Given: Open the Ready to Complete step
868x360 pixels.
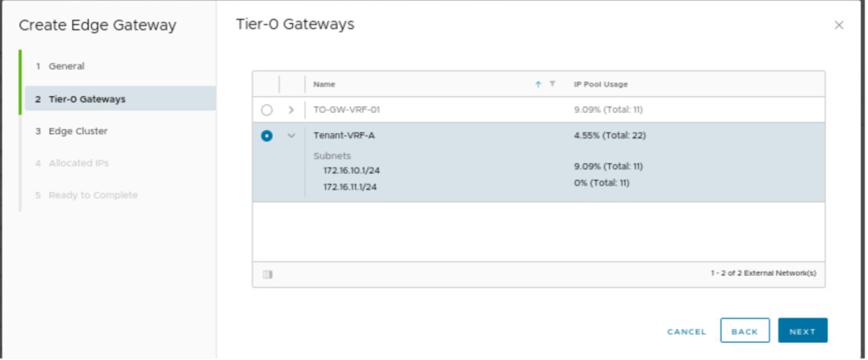Looking at the screenshot, I should (x=93, y=195).
